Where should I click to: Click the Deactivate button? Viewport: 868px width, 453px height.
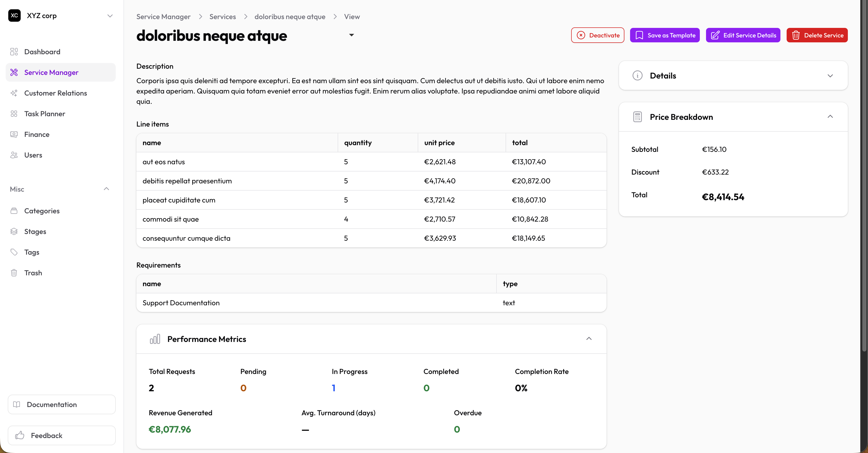(x=598, y=35)
